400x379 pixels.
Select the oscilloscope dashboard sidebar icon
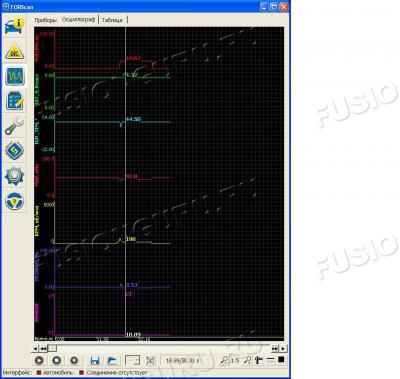pyautogui.click(x=15, y=76)
